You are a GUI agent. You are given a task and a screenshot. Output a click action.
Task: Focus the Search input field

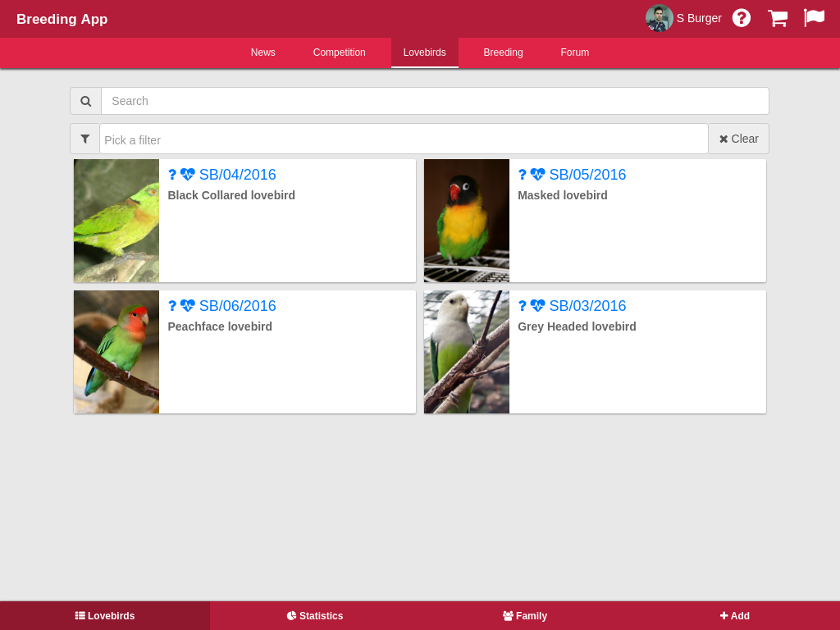click(435, 101)
